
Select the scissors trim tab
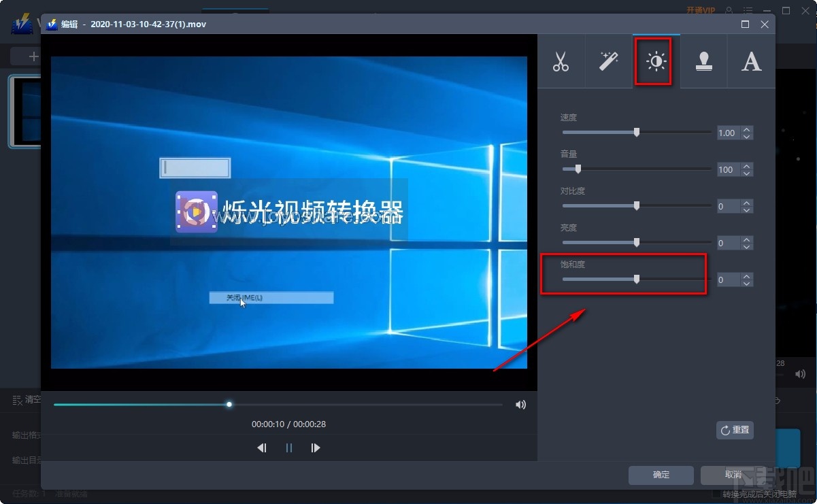pos(562,61)
